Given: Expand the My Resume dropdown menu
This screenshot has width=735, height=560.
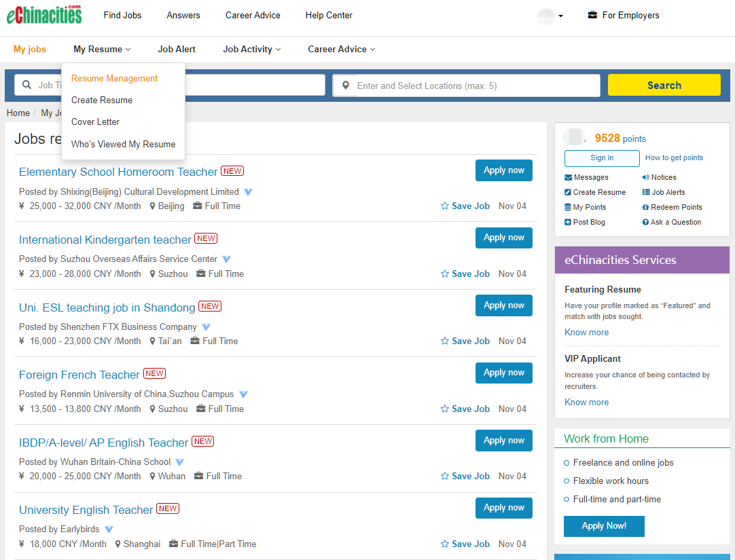Looking at the screenshot, I should point(102,49).
